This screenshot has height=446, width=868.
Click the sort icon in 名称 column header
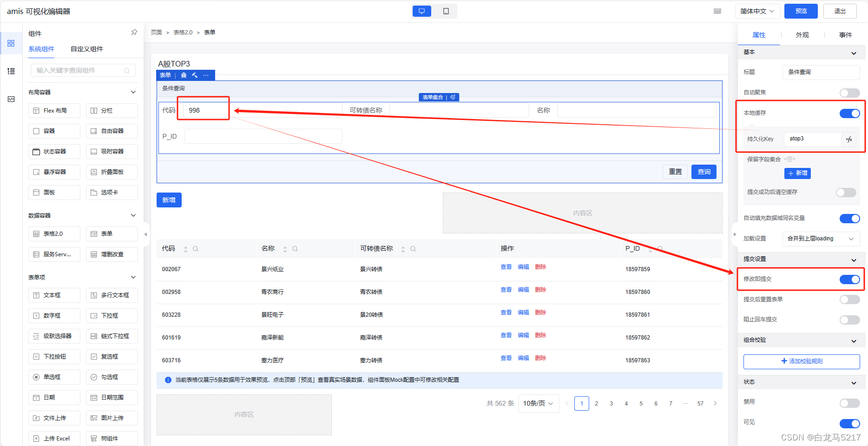coord(285,249)
